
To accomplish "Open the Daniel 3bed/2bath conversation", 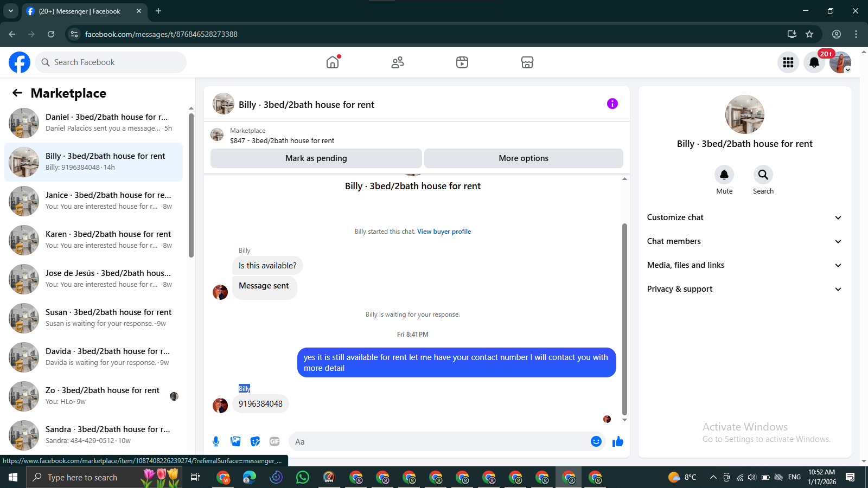I will point(93,123).
